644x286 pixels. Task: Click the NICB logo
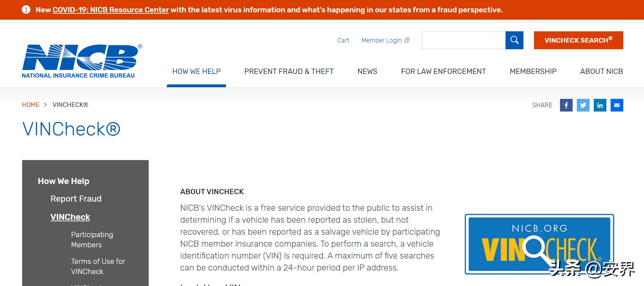[82, 61]
